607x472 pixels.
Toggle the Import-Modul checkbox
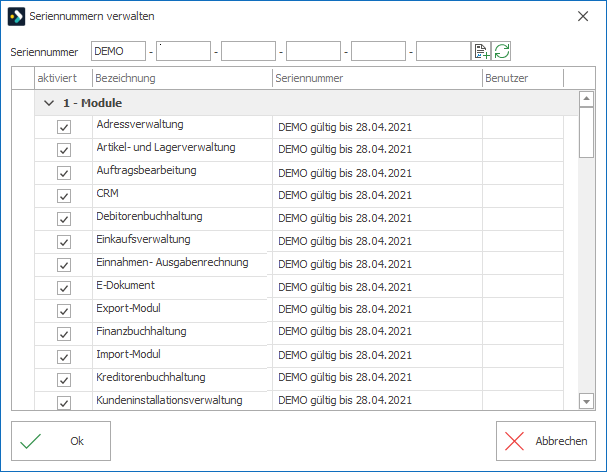(64, 357)
